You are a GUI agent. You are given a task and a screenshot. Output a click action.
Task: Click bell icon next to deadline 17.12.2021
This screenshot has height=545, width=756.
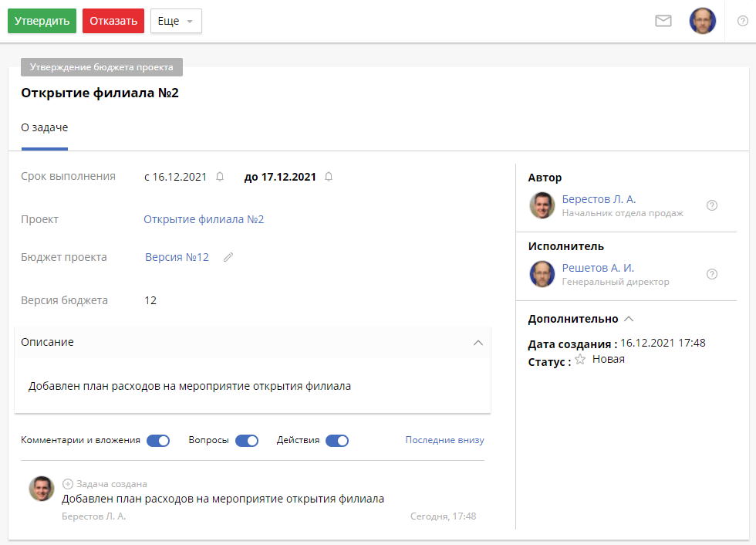point(329,177)
